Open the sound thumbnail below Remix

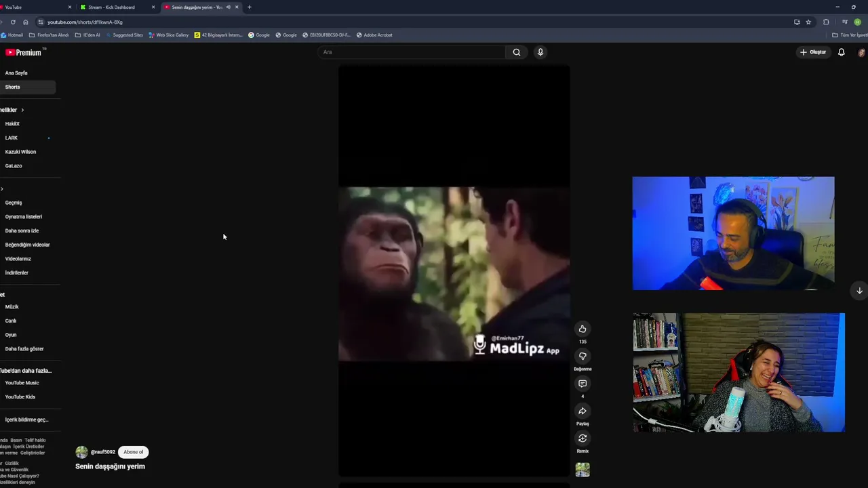pos(583,470)
